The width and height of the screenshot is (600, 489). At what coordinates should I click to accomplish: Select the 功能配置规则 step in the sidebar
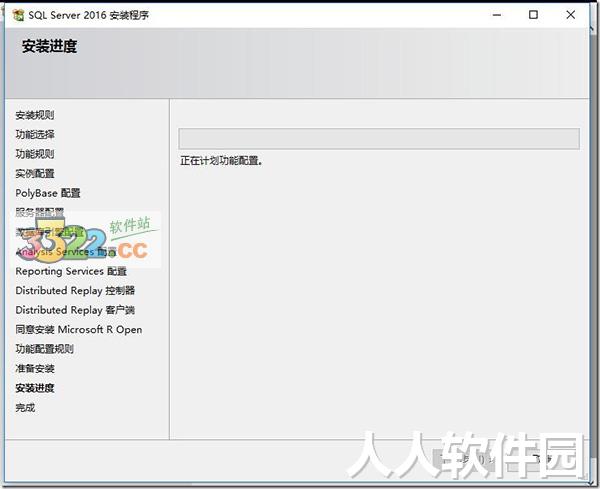44,349
